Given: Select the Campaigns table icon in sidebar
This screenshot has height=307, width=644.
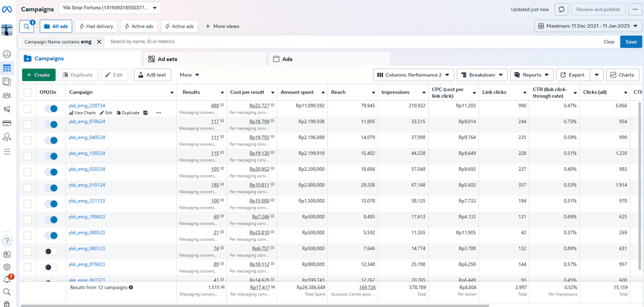Looking at the screenshot, I should 6,68.
